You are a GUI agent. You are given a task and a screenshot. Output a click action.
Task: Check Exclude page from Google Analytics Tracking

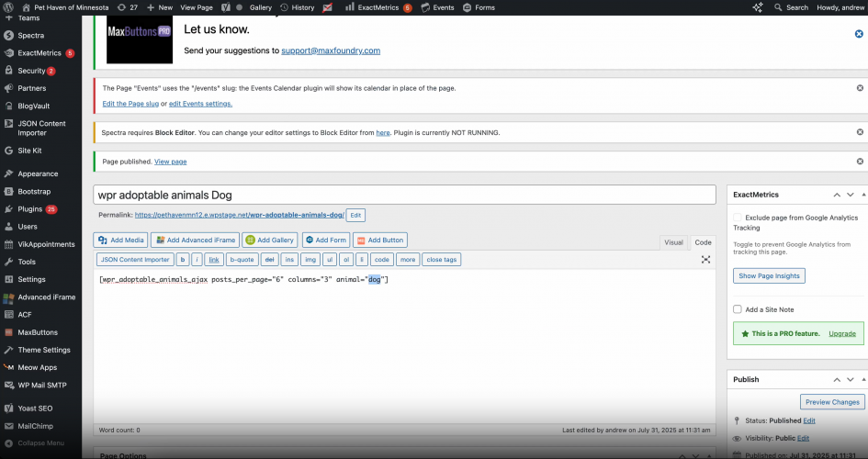[x=738, y=218]
